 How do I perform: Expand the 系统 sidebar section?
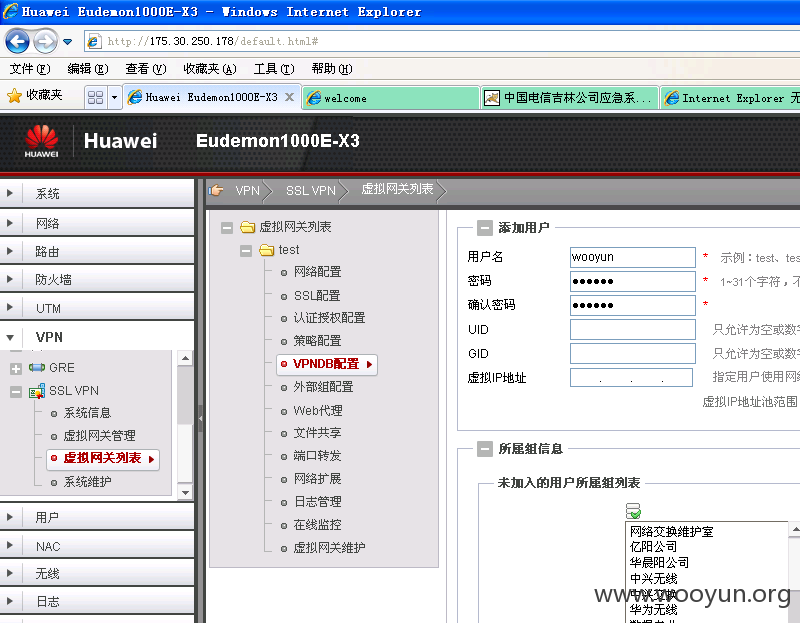pyautogui.click(x=97, y=193)
